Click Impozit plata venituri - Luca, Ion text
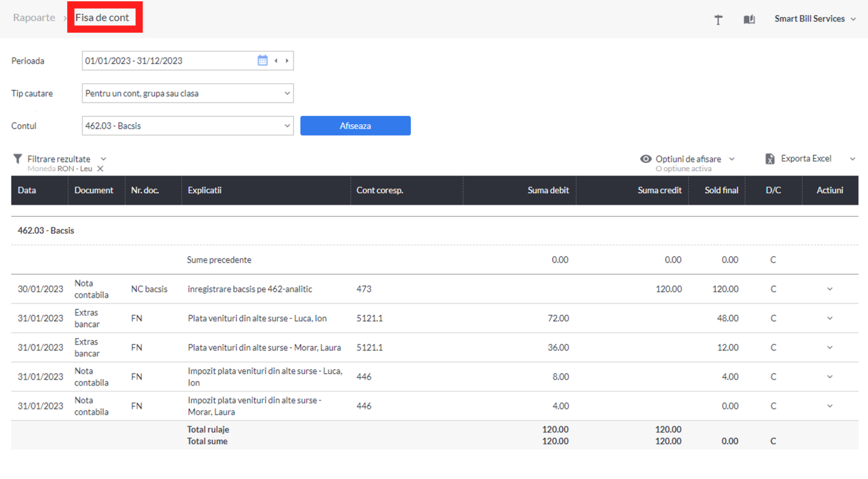The width and height of the screenshot is (868, 479). pyautogui.click(x=265, y=376)
